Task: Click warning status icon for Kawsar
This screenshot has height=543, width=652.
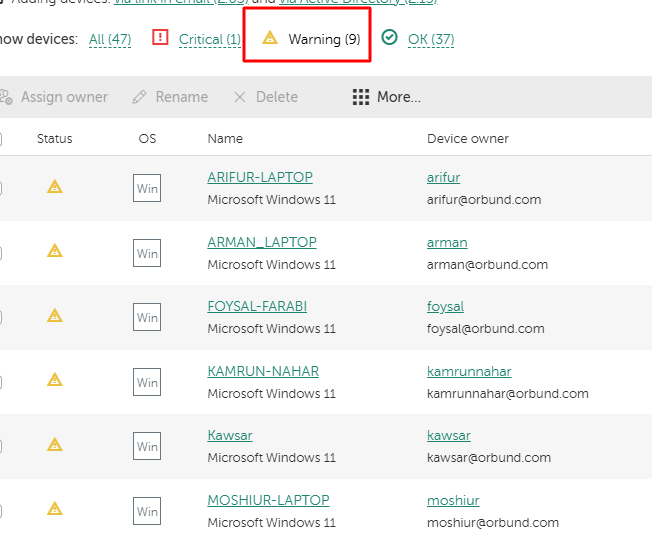Action: (x=55, y=444)
